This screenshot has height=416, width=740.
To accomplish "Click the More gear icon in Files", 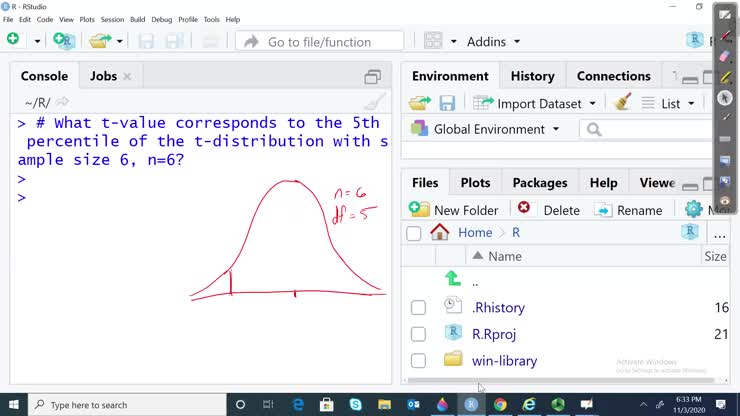I will [x=694, y=209].
